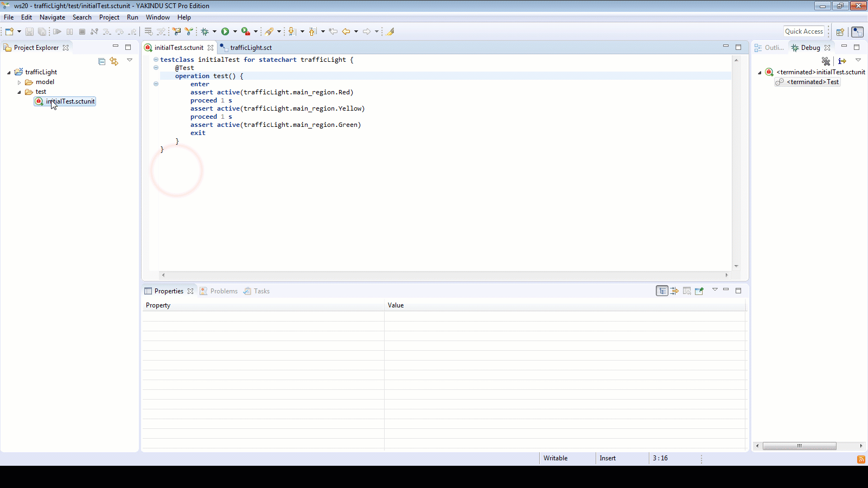Open the Run launch dropdown arrow
The image size is (868, 488).
coord(235,31)
